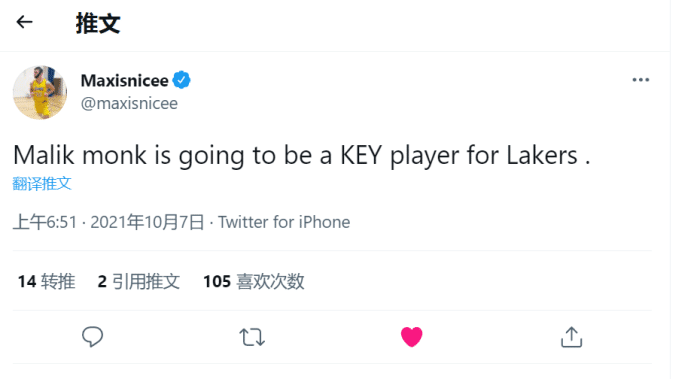Click 翻译推文 to translate the tweet
This screenshot has width=700, height=379.
[x=42, y=183]
